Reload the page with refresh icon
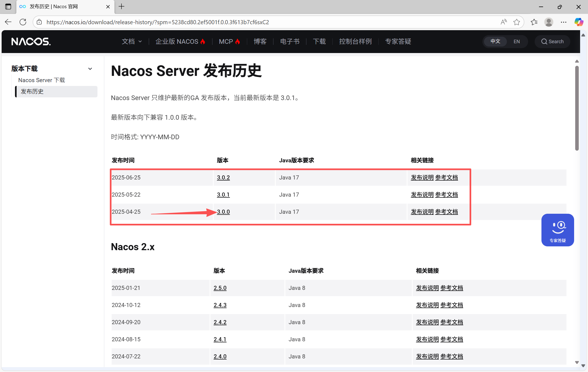This screenshot has height=372, width=588. (23, 22)
